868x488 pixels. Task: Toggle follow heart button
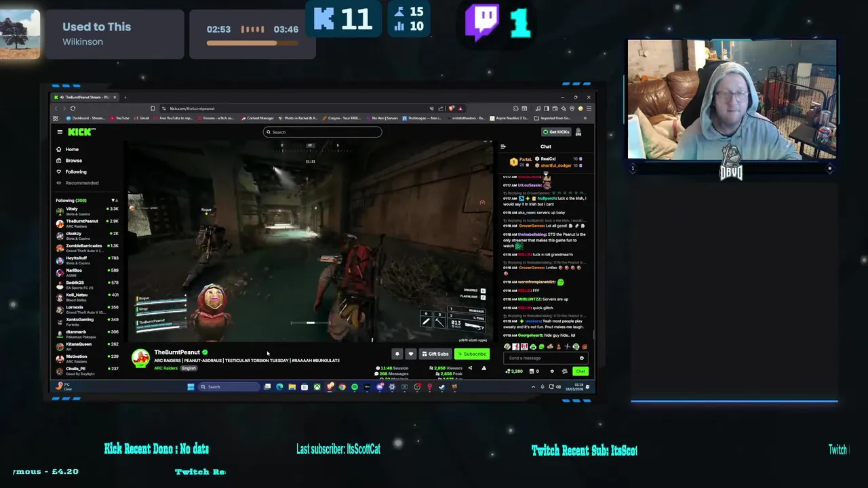pos(410,354)
